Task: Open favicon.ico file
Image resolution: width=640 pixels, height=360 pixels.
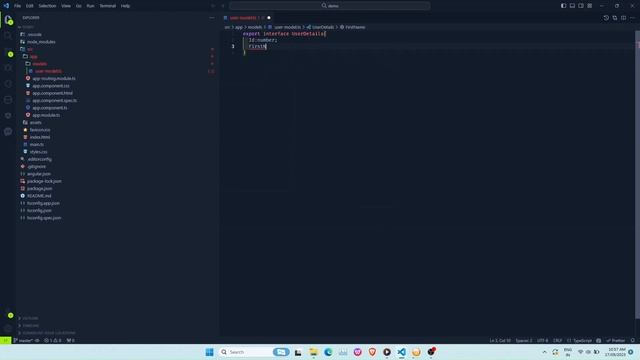Action: click(x=40, y=130)
